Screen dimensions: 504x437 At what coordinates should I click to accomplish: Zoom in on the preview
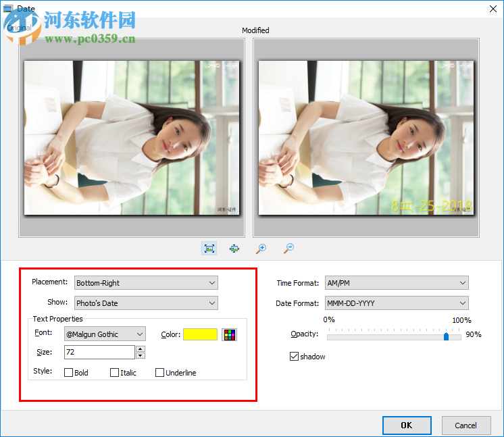tap(261, 249)
